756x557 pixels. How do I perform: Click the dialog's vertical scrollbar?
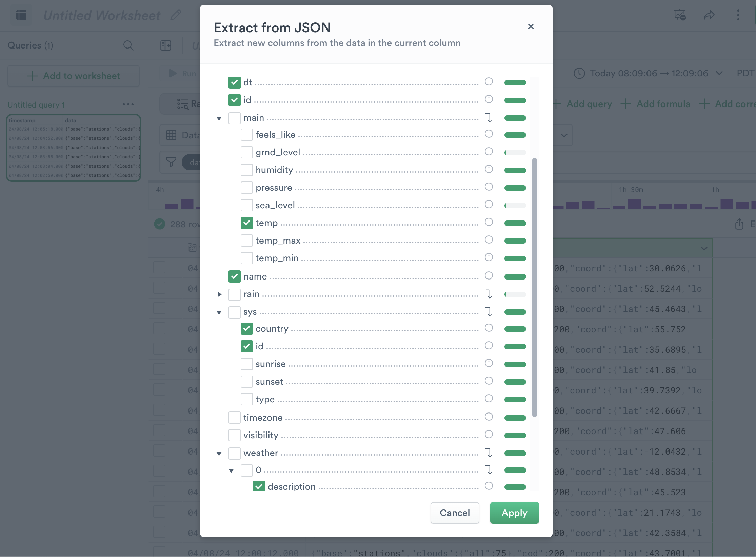coord(535,287)
